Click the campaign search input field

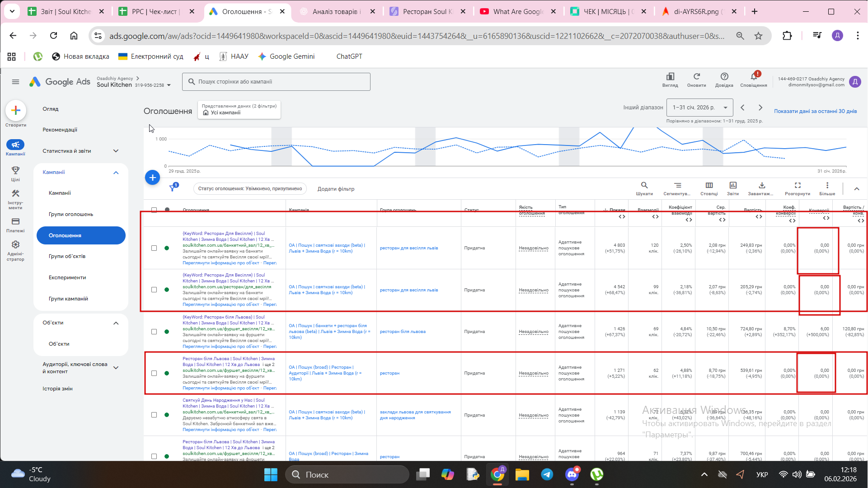[276, 82]
